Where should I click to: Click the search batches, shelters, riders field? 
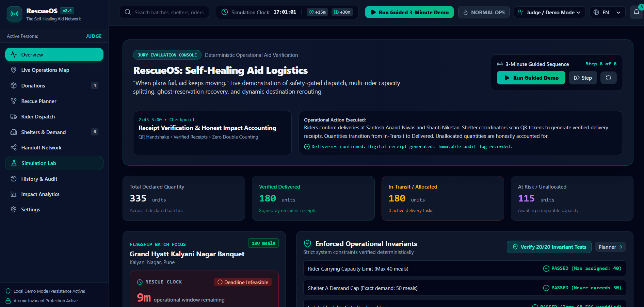pos(164,12)
